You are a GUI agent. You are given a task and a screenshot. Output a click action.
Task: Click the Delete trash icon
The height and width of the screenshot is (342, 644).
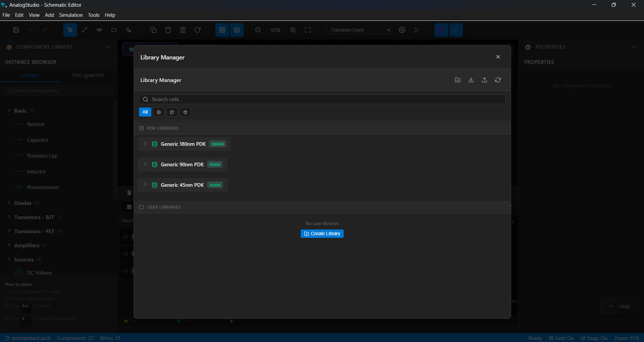tap(183, 30)
